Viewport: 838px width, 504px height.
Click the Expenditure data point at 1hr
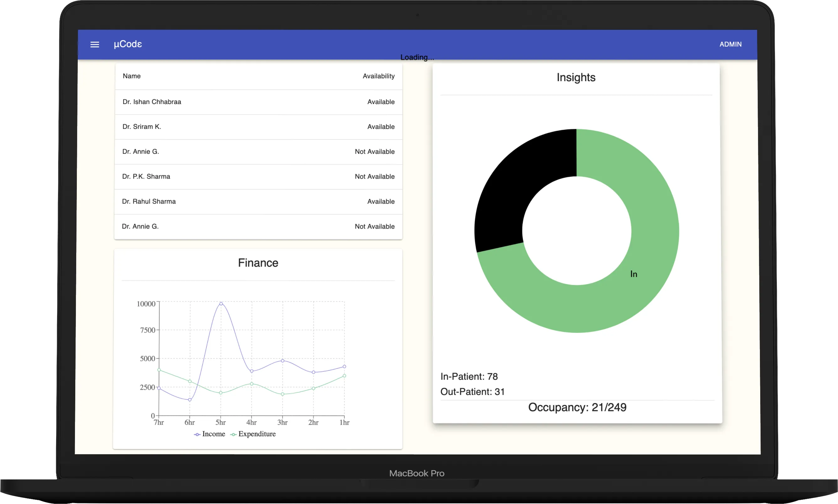coord(344,375)
